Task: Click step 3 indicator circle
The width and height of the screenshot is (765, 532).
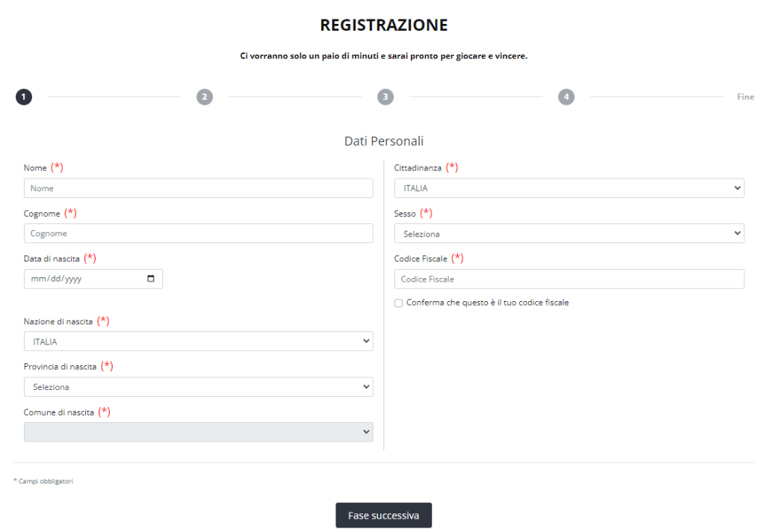Action: pos(385,96)
